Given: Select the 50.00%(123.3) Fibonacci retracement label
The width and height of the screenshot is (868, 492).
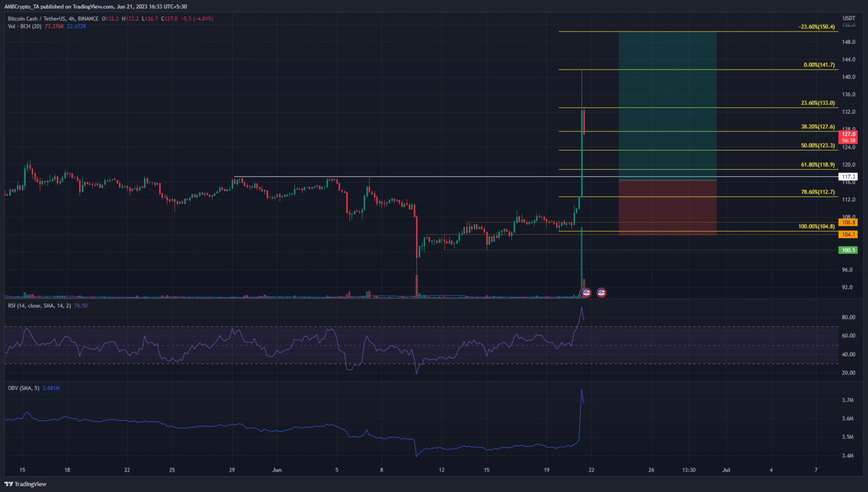Looking at the screenshot, I should pyautogui.click(x=818, y=146).
